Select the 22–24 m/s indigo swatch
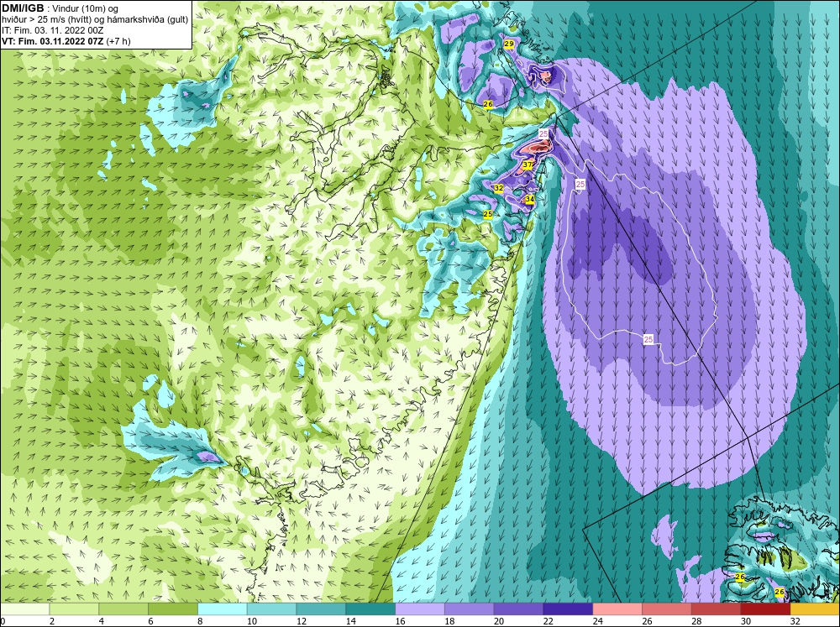Screen dimensions: 840x627 (x=568, y=609)
